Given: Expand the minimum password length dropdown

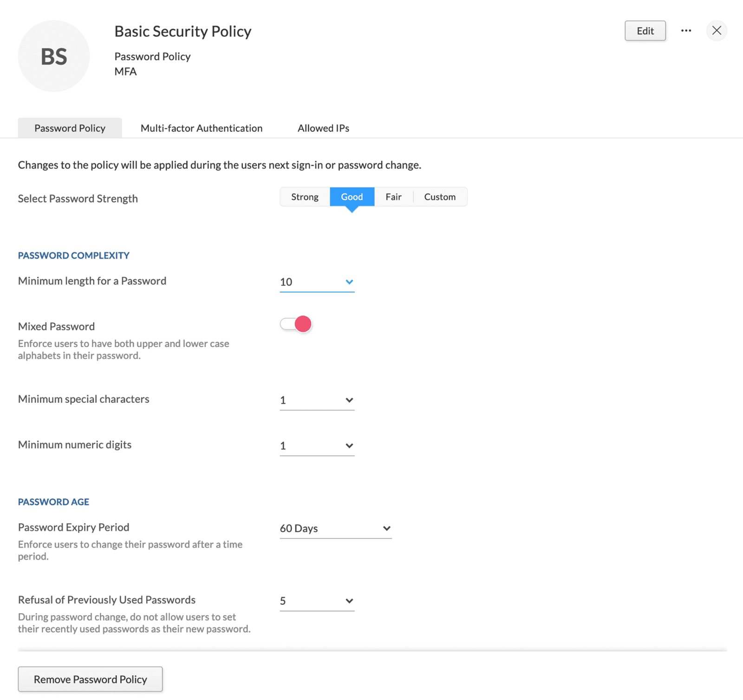Looking at the screenshot, I should (317, 282).
